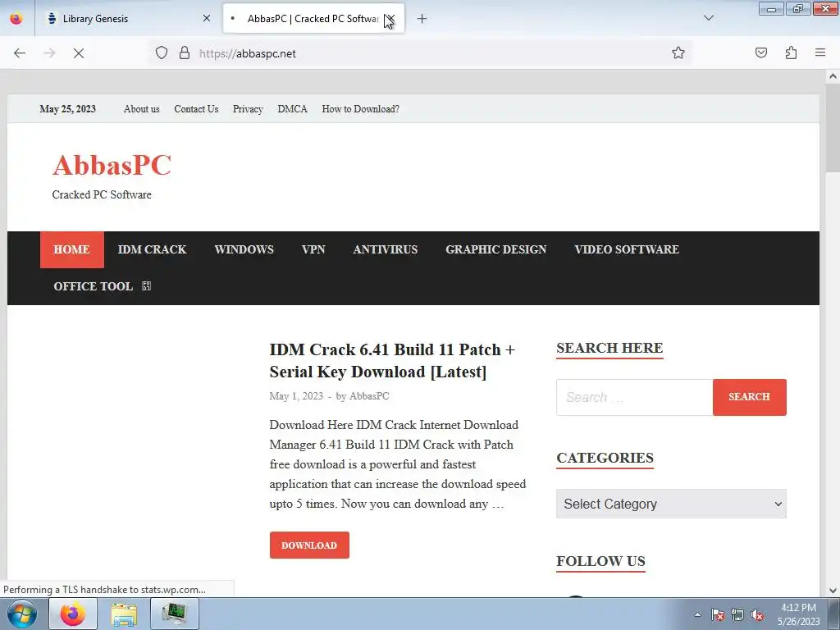Click the scrollbar down arrow
Viewport: 840px width, 630px height.
[833, 591]
